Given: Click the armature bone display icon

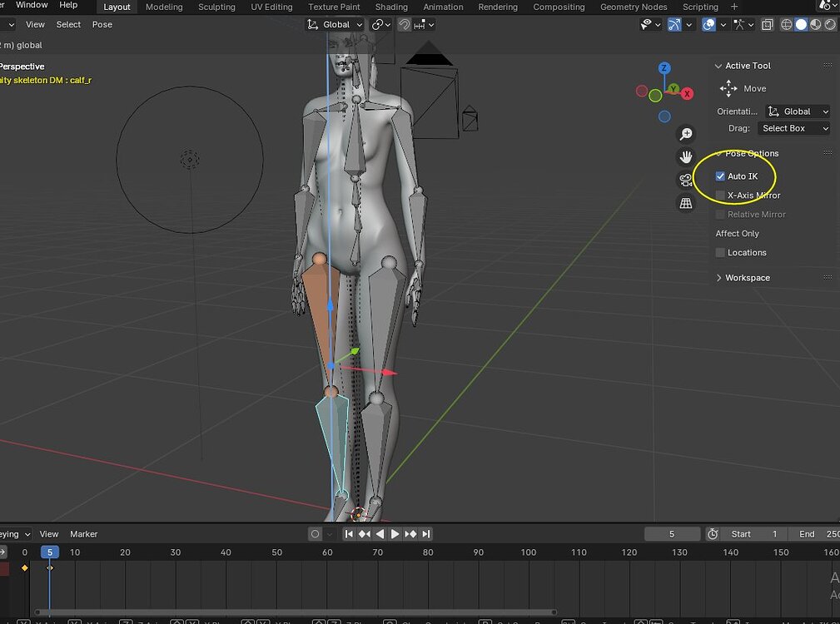Looking at the screenshot, I should coord(738,25).
